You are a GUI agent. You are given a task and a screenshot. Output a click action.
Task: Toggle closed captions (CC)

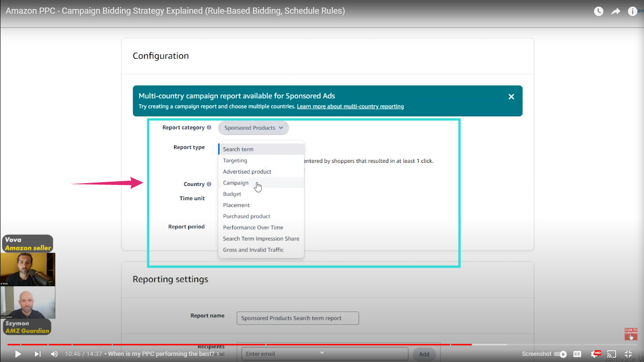click(x=577, y=354)
